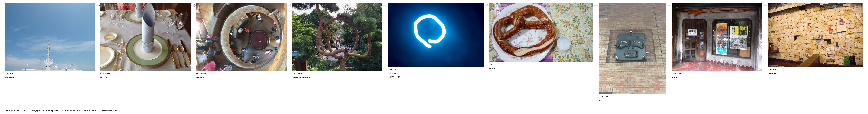Image resolution: width=868 pixels, height=114 pixels.
Task: Select 'Fomal Haut' under LEAF 0951
Action: pyautogui.click(x=773, y=73)
